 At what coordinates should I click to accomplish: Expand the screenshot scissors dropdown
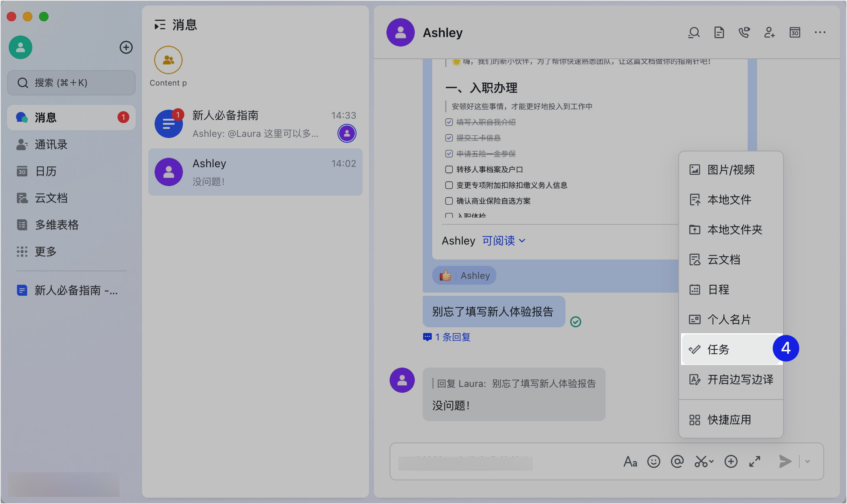click(711, 461)
